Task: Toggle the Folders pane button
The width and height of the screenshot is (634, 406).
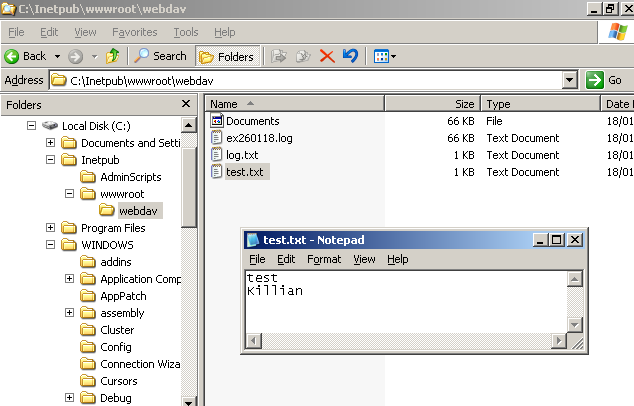Action: click(227, 57)
